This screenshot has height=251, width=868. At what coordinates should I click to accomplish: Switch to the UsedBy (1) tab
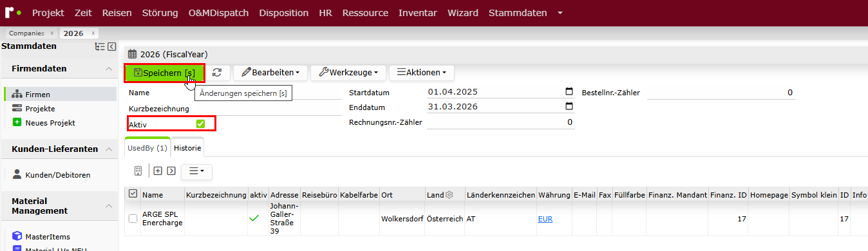(147, 148)
